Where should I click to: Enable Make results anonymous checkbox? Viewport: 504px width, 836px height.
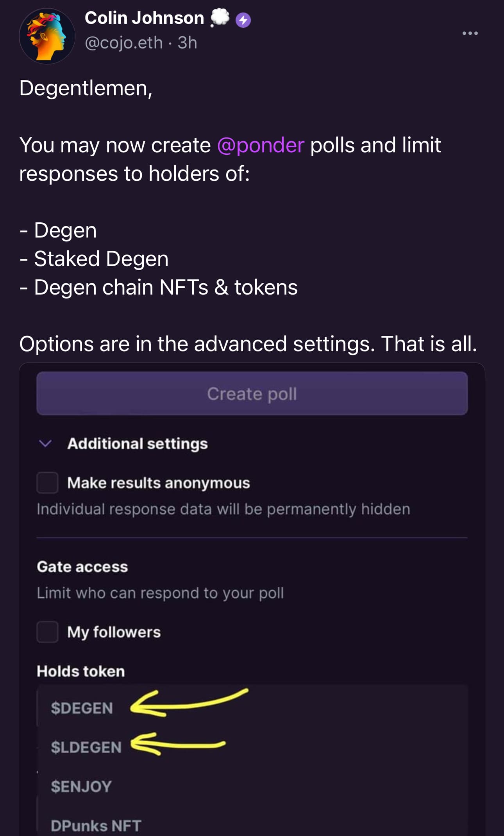(x=48, y=482)
